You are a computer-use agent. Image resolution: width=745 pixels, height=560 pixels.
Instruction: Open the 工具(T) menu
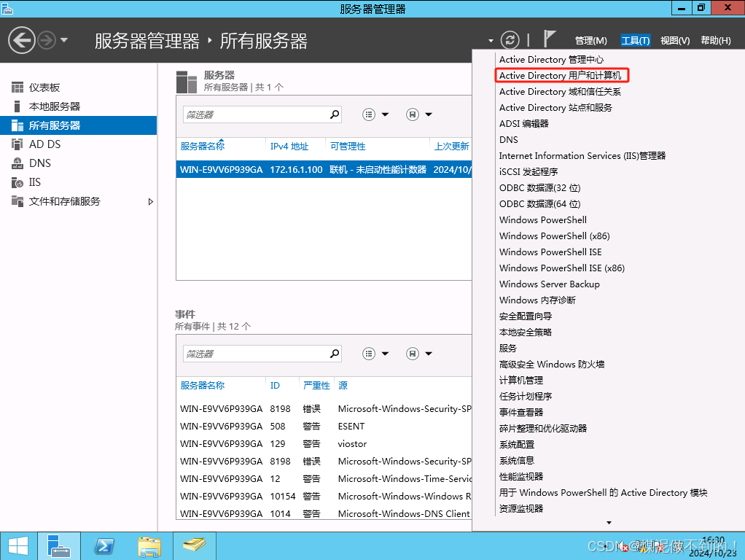tap(635, 40)
